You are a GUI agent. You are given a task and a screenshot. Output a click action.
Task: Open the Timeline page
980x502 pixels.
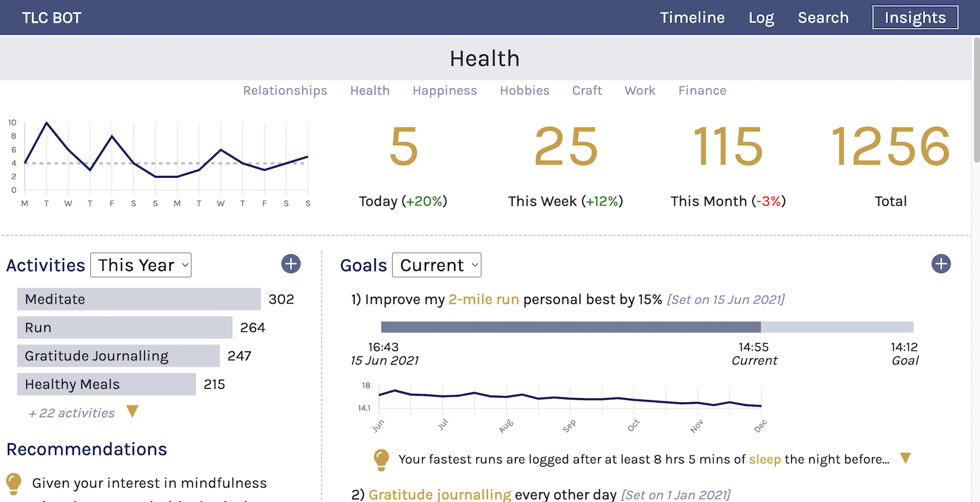tap(692, 18)
